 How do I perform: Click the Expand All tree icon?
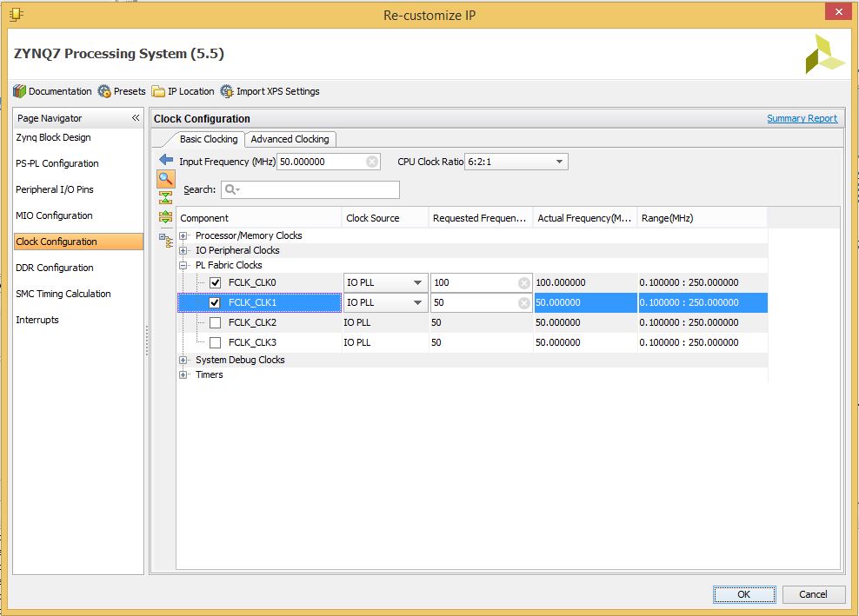(165, 217)
